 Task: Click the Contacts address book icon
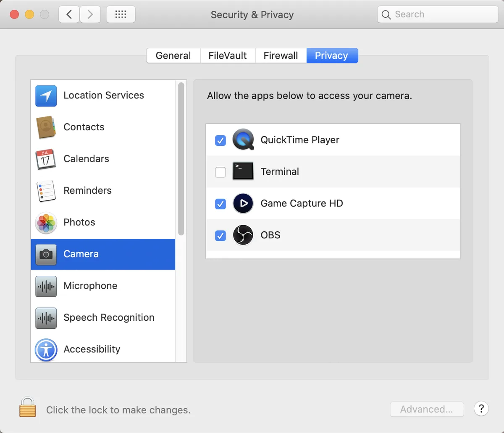(x=46, y=127)
